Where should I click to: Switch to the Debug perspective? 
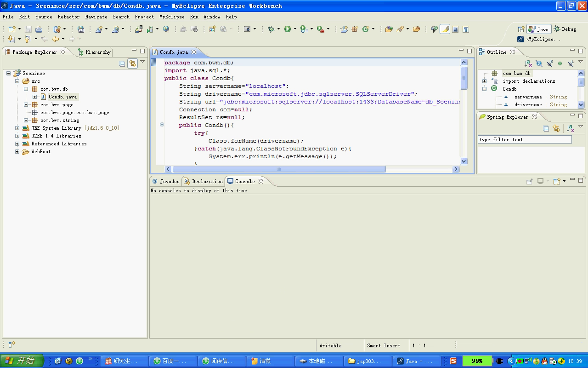(565, 29)
